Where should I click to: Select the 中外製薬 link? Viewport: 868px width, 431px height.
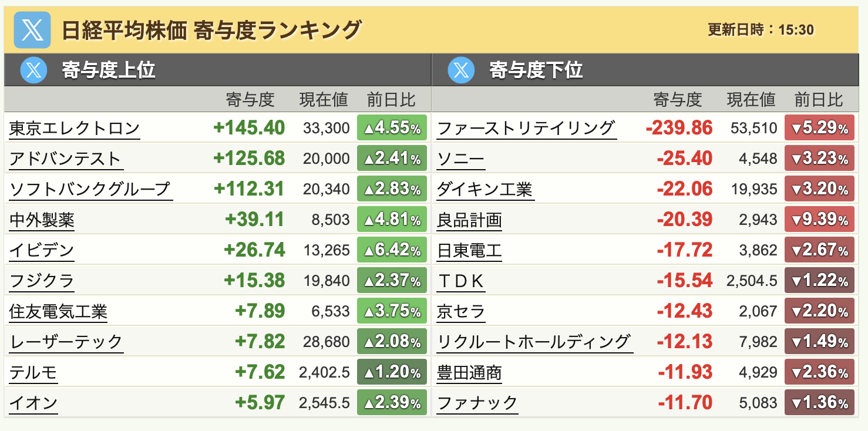pyautogui.click(x=42, y=220)
